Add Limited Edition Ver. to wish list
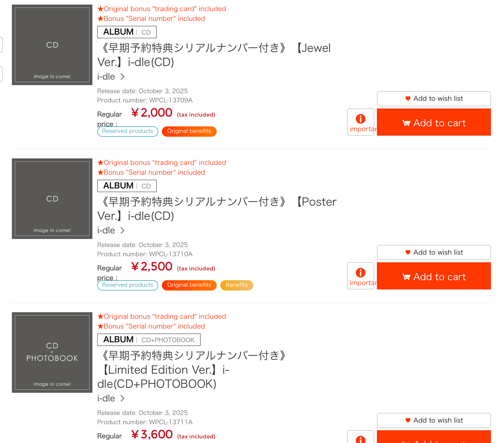 point(434,420)
